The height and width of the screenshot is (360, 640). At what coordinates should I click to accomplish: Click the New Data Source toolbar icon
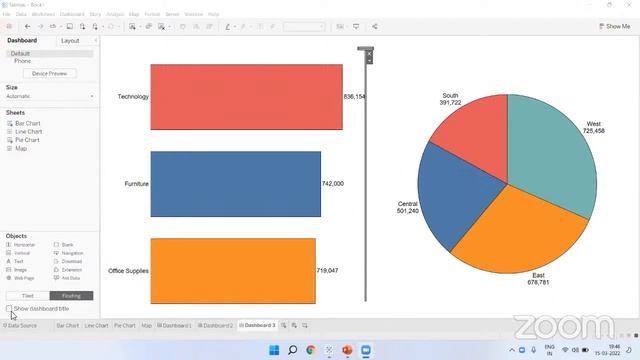[82, 27]
